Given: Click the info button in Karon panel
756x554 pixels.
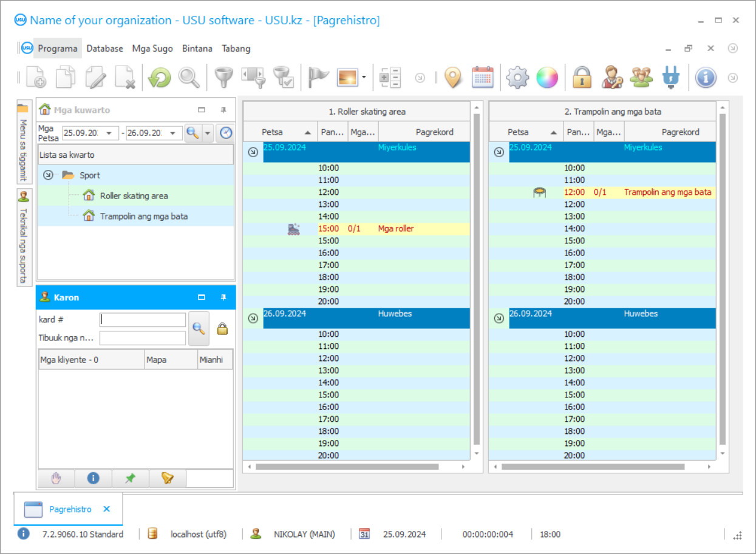Looking at the screenshot, I should [x=94, y=478].
